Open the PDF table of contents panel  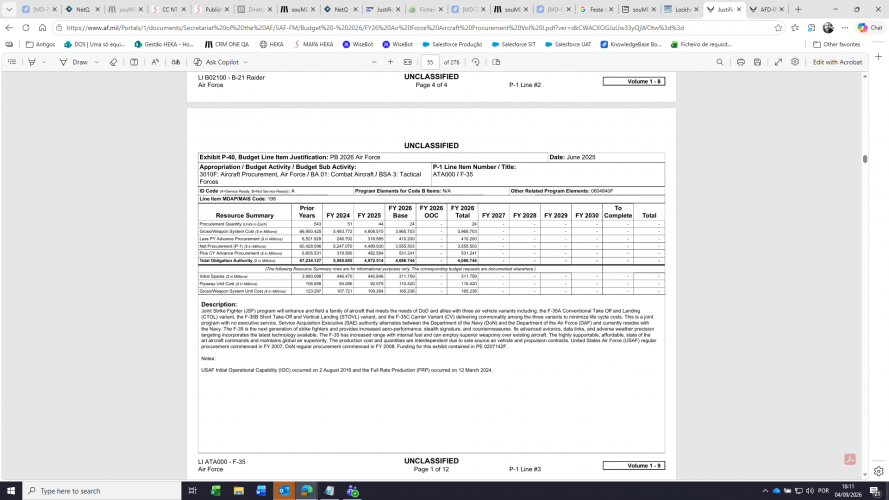pos(12,62)
